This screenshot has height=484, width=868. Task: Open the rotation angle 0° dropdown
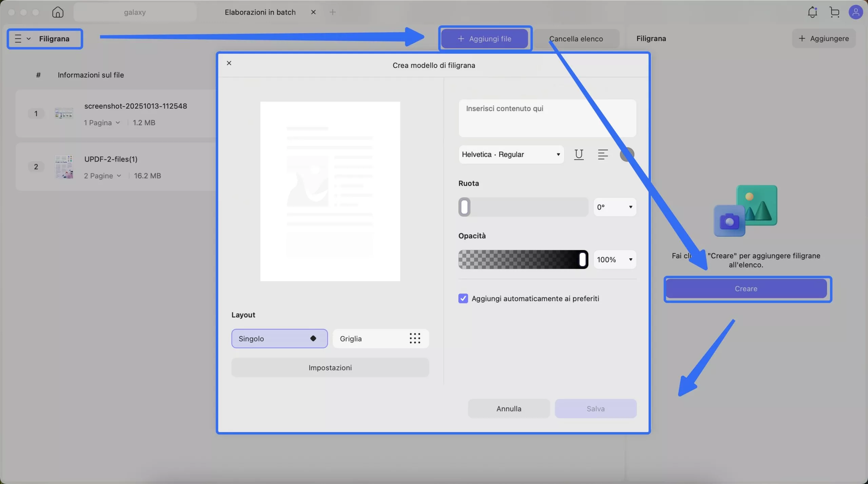(615, 207)
